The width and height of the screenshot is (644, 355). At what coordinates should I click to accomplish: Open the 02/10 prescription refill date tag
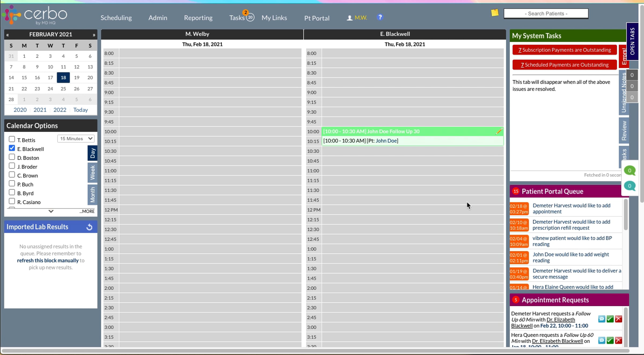coord(519,225)
